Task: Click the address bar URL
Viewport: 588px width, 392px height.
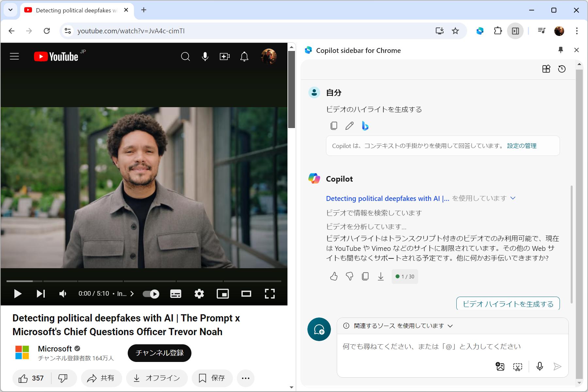Action: [x=131, y=31]
